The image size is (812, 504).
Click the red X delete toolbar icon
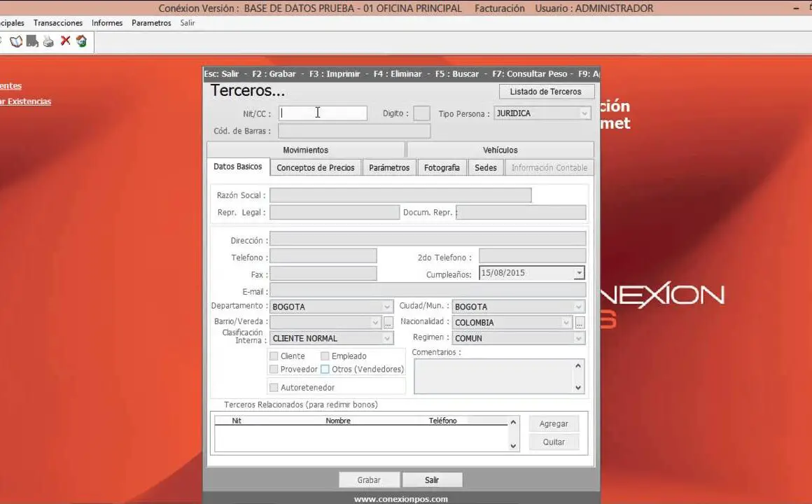coord(65,41)
